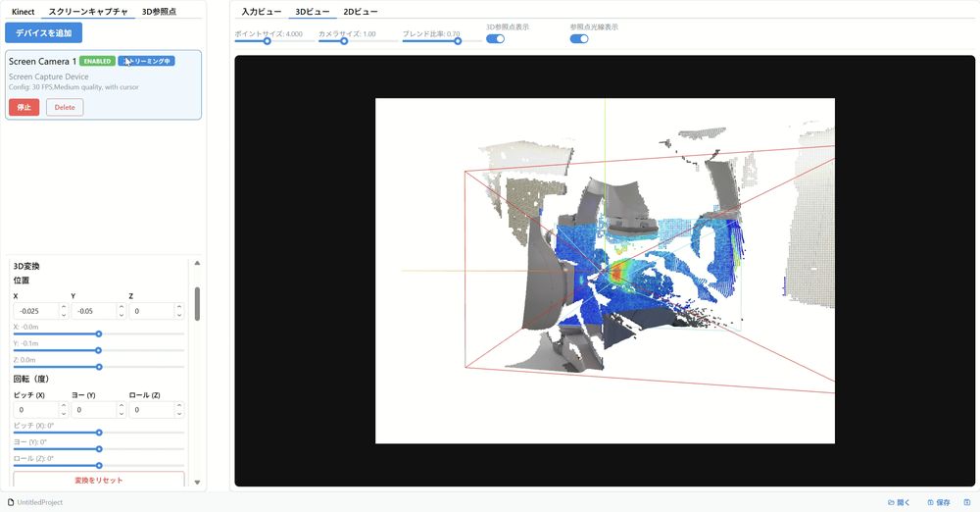Click the 3D変換 section heading
980x512 pixels.
26,266
